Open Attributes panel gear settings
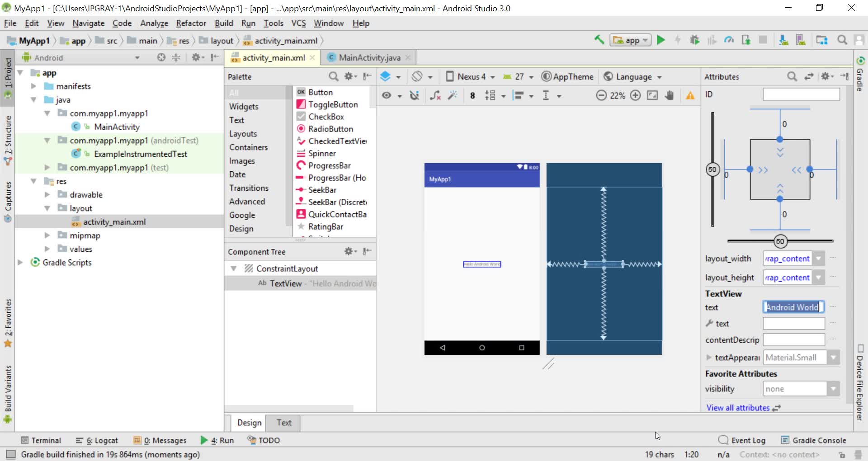Image resolution: width=868 pixels, height=461 pixels. [827, 76]
